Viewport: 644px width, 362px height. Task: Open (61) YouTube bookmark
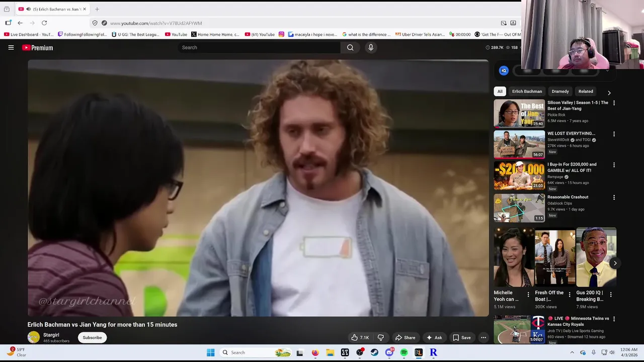(260, 35)
